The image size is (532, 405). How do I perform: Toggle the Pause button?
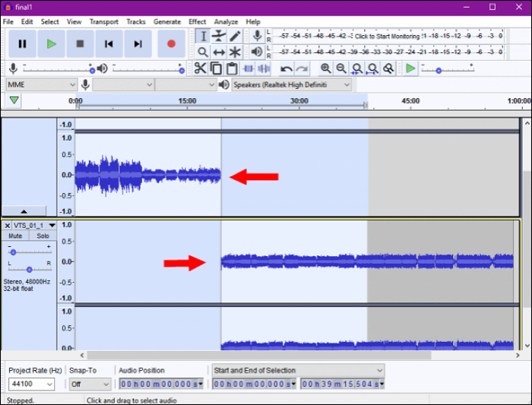(x=22, y=44)
